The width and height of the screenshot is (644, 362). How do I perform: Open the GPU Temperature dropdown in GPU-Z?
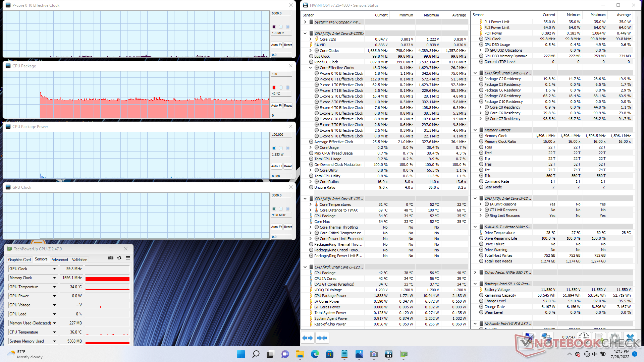pos(54,287)
